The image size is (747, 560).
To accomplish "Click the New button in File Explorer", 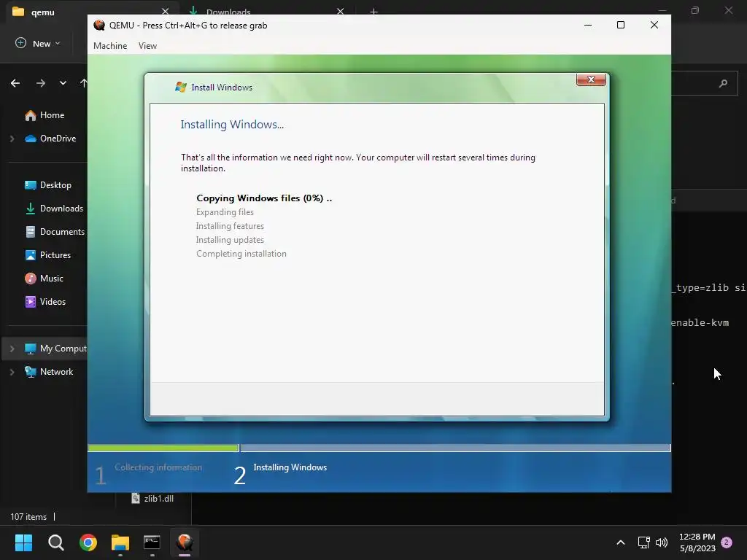I will point(38,43).
